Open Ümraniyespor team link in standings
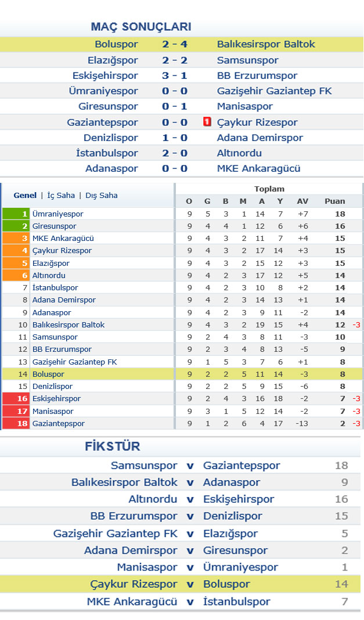 [x=57, y=214]
